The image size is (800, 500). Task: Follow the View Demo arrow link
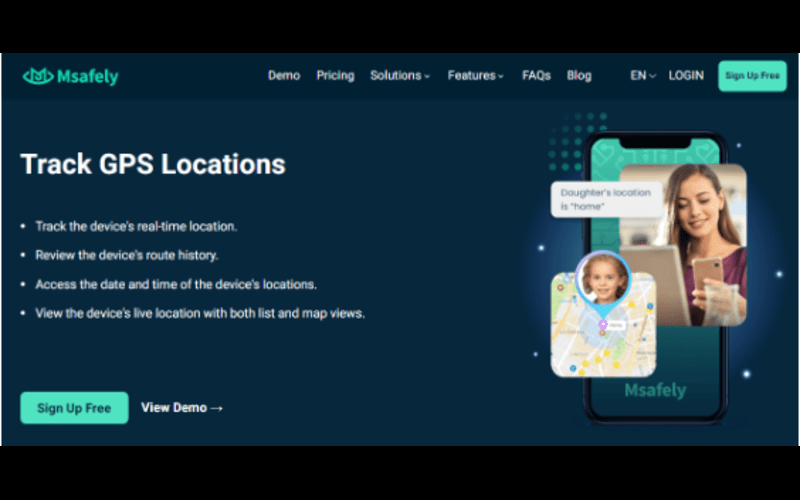(182, 408)
